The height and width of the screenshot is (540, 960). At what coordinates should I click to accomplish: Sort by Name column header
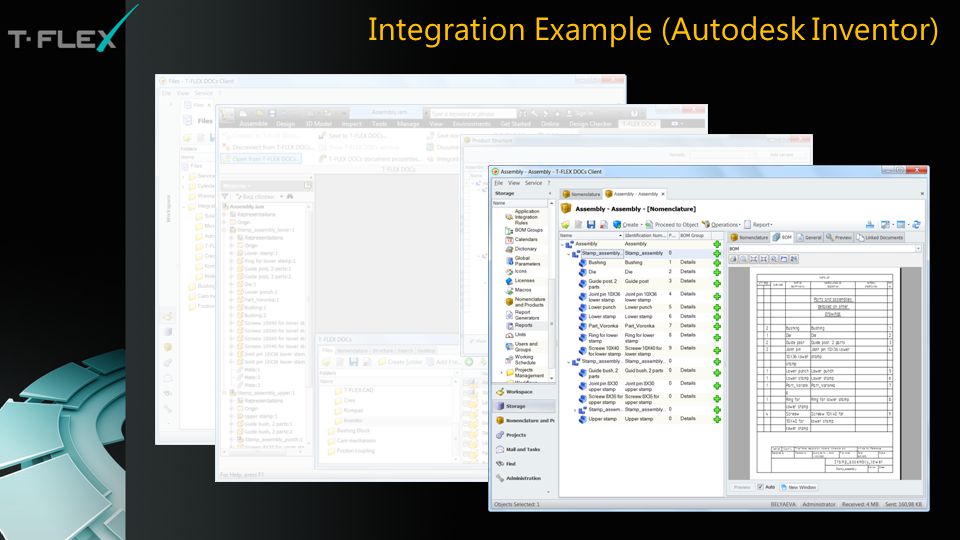(591, 236)
